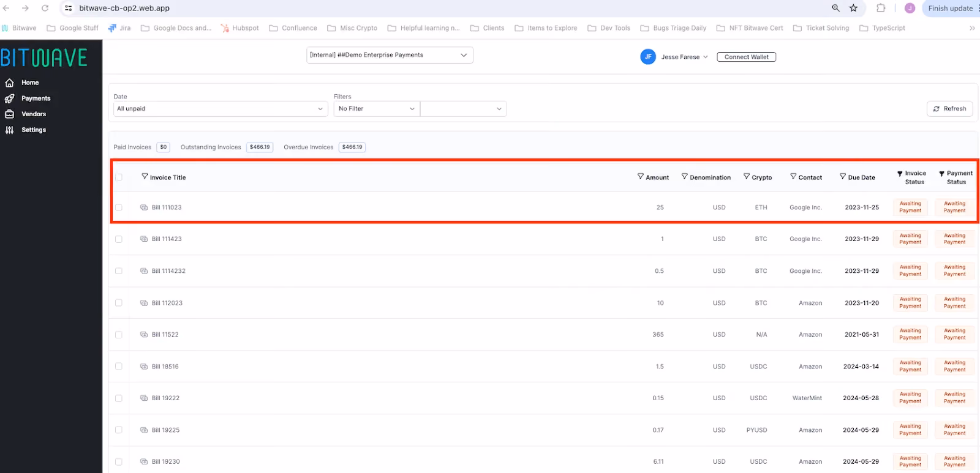The width and height of the screenshot is (980, 473).
Task: Click the PYUSD crypto cell
Action: (x=756, y=430)
